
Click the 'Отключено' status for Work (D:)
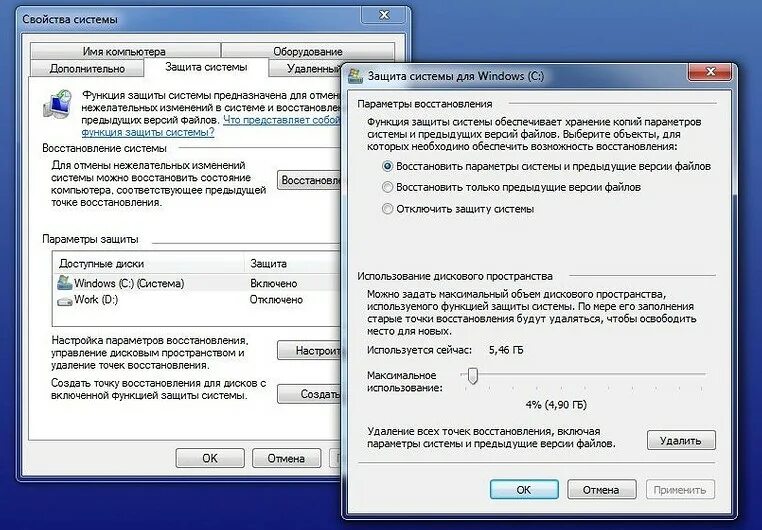276,300
